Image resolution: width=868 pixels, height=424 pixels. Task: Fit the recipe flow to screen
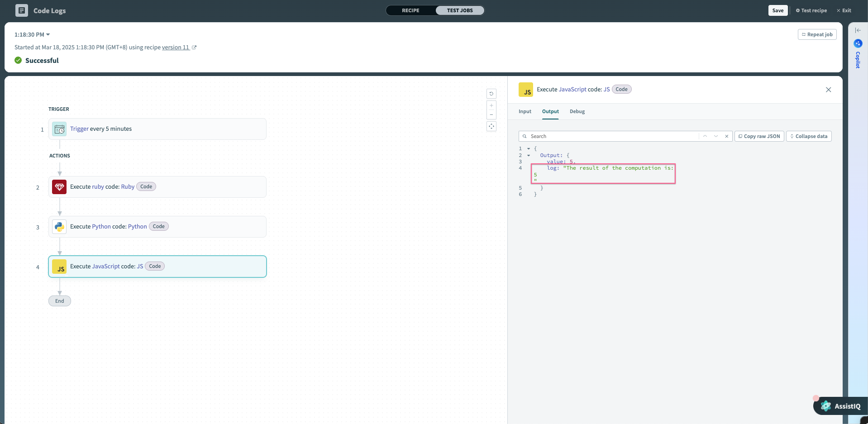pyautogui.click(x=491, y=126)
